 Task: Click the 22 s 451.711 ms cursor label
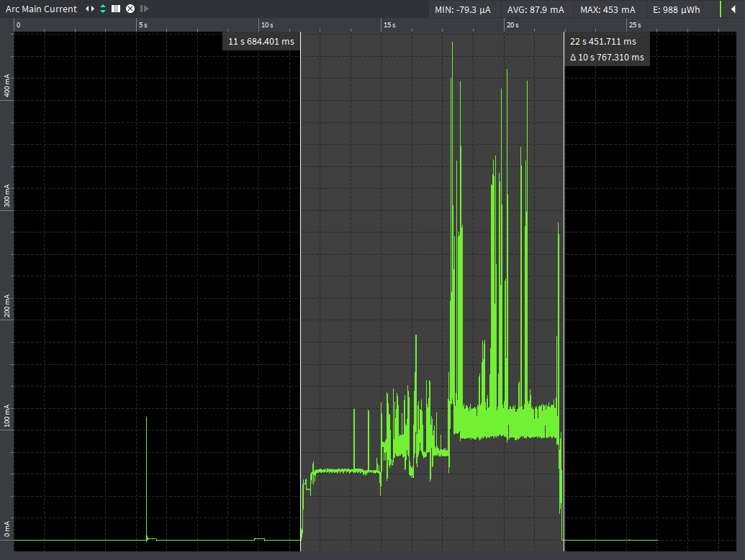pyautogui.click(x=603, y=41)
